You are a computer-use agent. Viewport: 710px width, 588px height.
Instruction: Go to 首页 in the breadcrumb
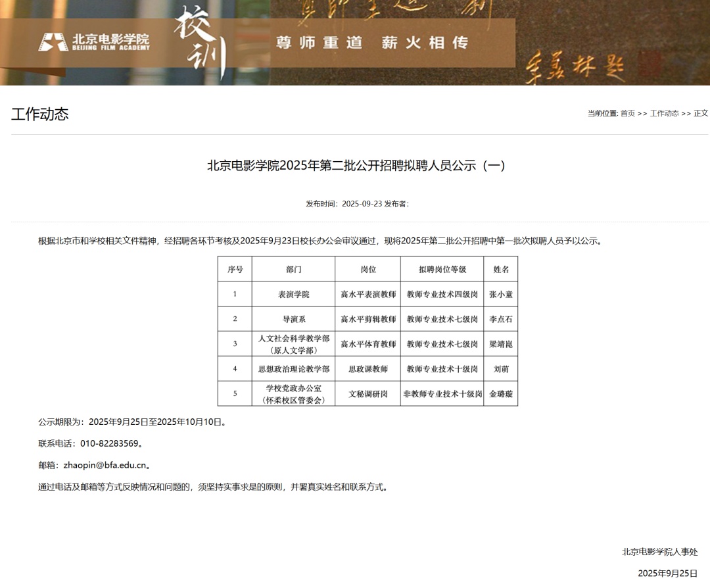coord(628,113)
